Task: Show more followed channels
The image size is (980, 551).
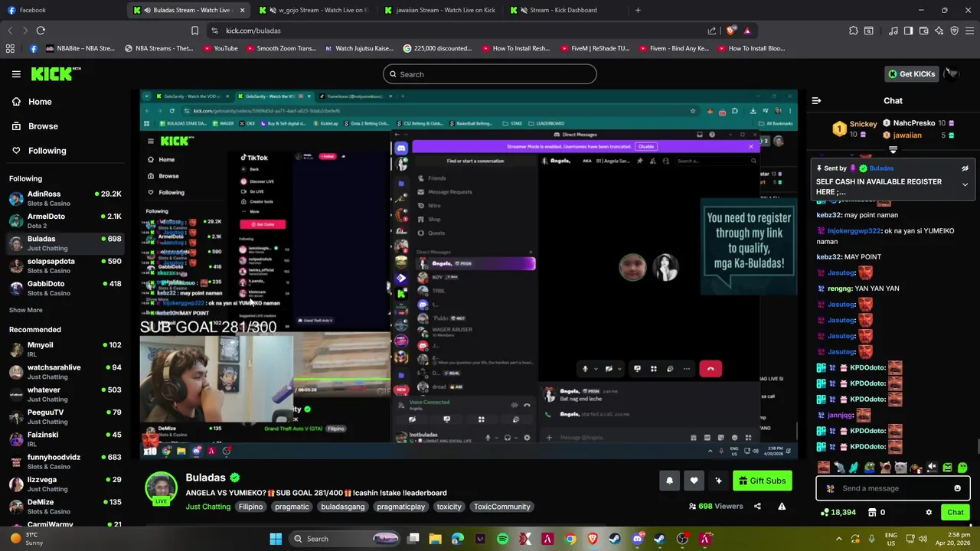Action: tap(25, 310)
